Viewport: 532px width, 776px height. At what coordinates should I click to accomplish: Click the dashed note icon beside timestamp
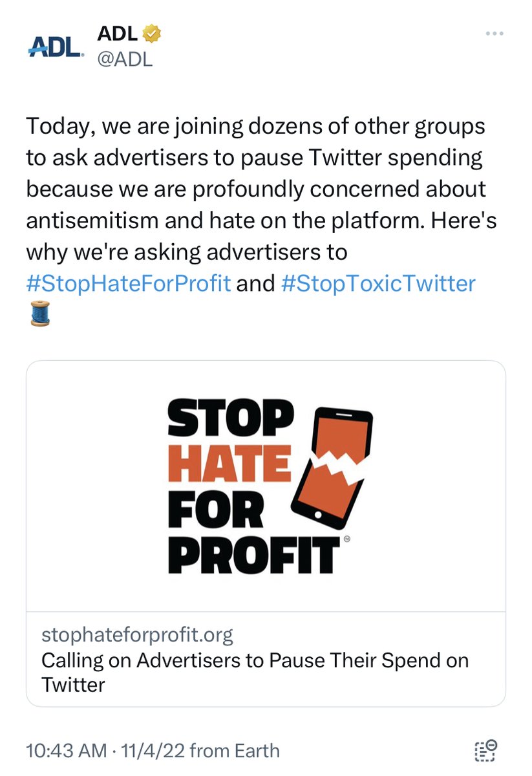point(485,751)
